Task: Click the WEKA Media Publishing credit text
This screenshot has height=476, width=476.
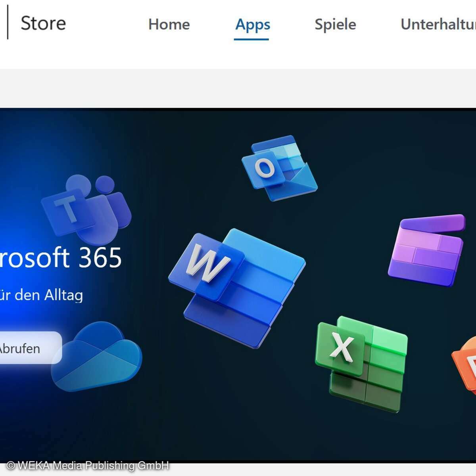Action: 85,466
